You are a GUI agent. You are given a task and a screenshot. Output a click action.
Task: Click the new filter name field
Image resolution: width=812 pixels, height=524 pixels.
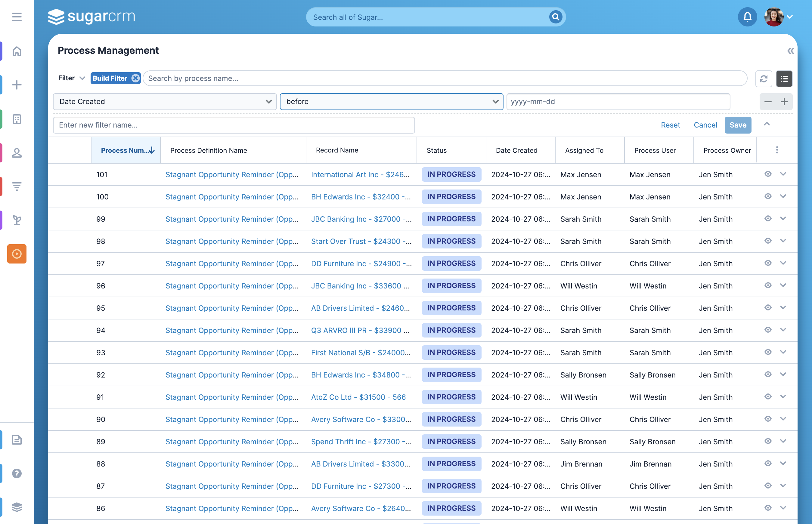[x=234, y=125]
